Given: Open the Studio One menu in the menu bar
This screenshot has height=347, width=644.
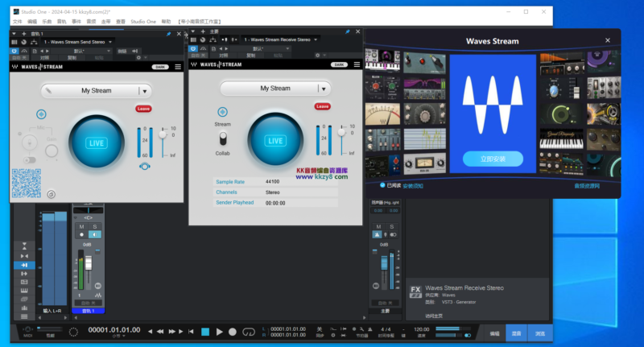Looking at the screenshot, I should click(143, 22).
